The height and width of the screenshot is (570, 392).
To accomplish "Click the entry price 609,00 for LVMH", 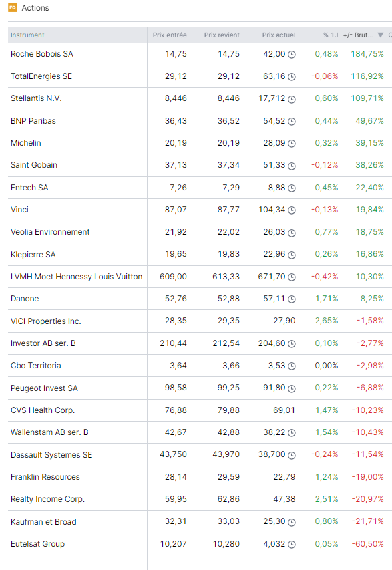I will click(x=173, y=277).
